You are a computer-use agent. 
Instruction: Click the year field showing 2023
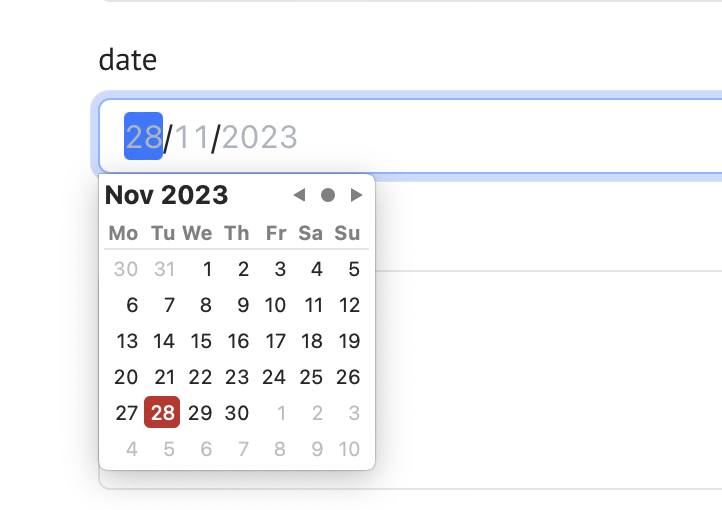pyautogui.click(x=260, y=137)
